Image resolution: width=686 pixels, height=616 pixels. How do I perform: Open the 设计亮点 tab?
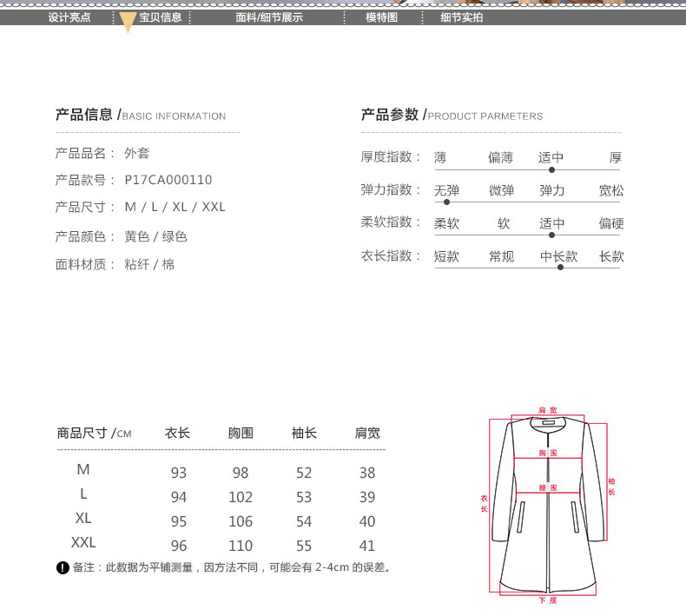(x=69, y=17)
